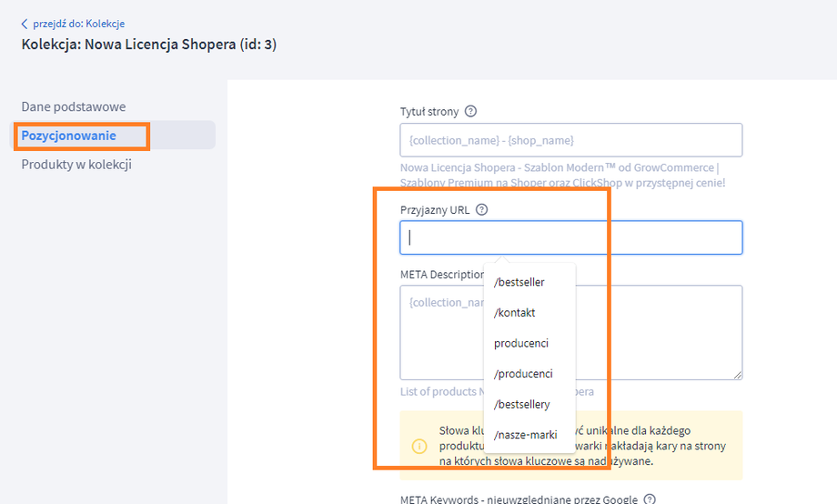Select /producenci suggestion with leading slash

click(x=523, y=374)
